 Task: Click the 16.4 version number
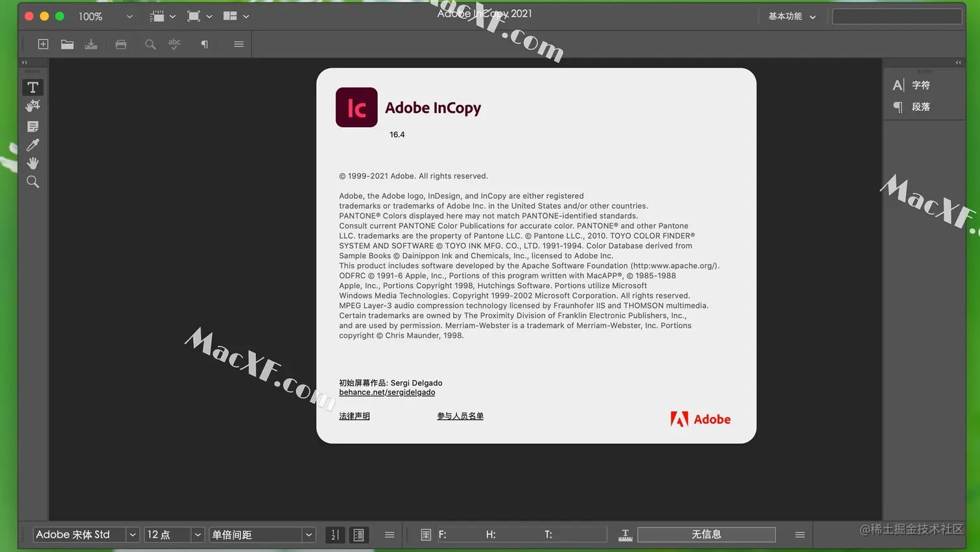pyautogui.click(x=397, y=135)
